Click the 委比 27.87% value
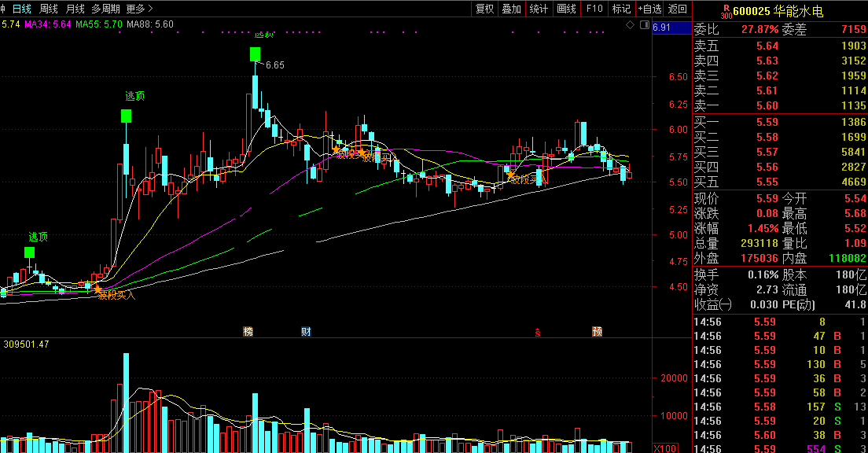This screenshot has width=868, height=453. (760, 29)
